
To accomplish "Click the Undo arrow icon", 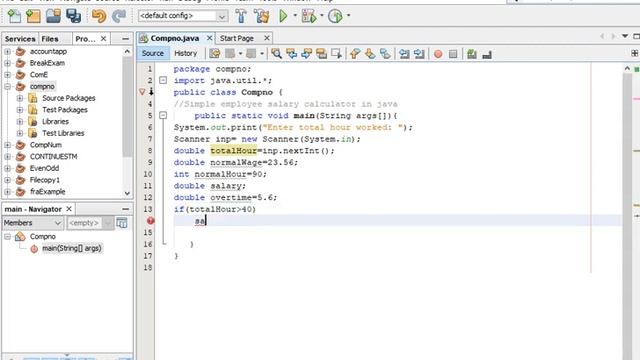I will 99,16.
